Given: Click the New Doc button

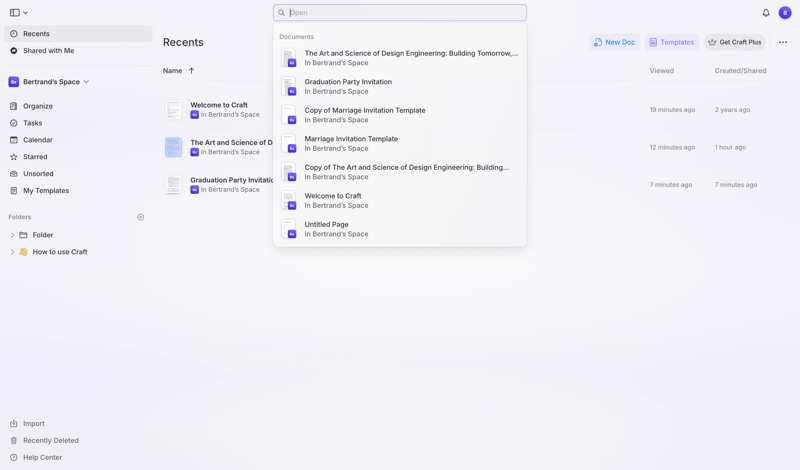Looking at the screenshot, I should pos(614,42).
